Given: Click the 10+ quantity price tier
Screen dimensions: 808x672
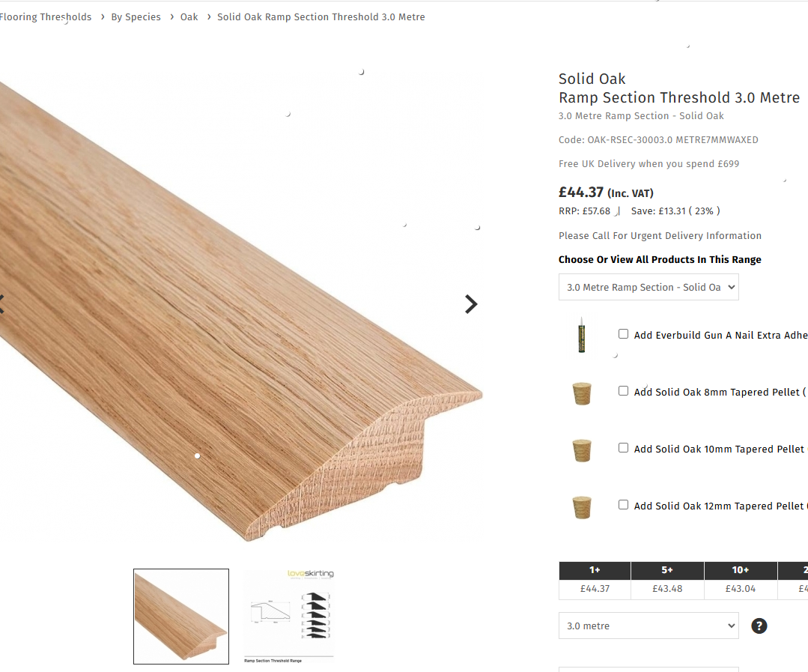Looking at the screenshot, I should [741, 581].
